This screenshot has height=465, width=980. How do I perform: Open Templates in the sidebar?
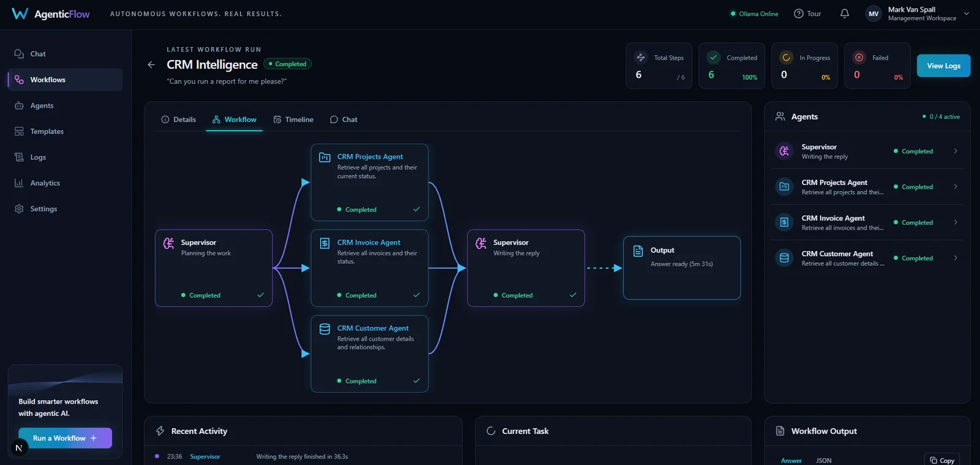click(x=65, y=131)
